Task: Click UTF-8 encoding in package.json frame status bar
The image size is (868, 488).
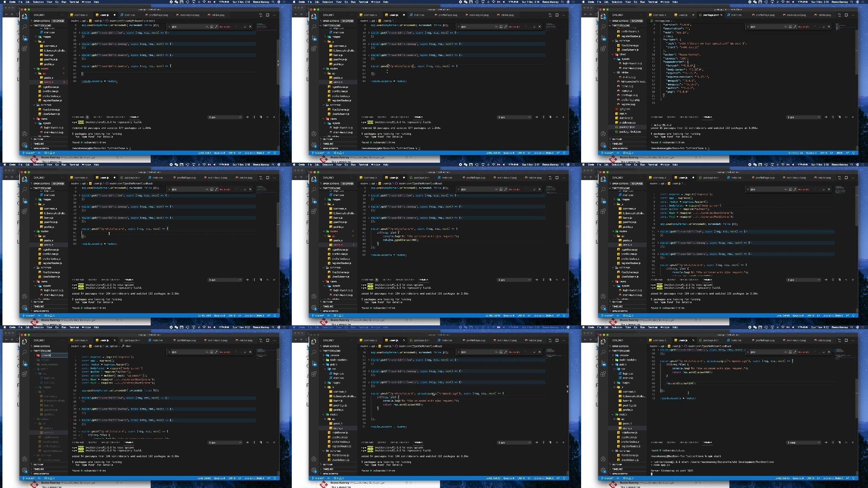Action: (824, 153)
